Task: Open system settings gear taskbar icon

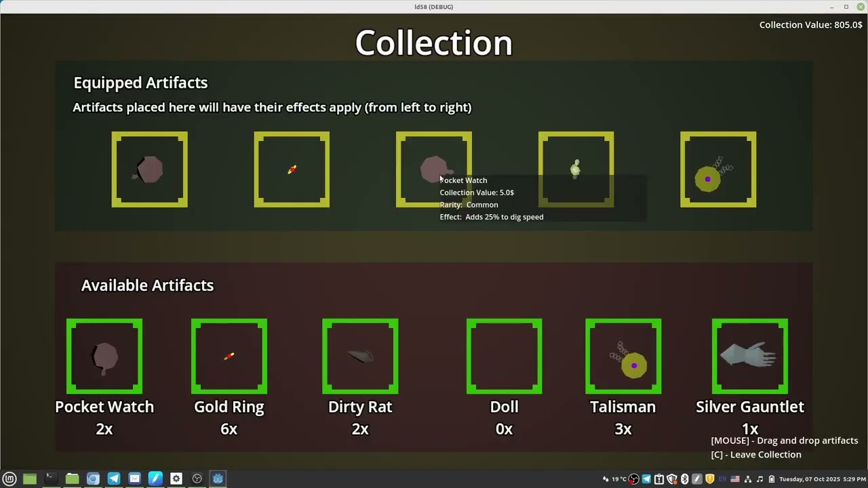Action: [x=176, y=479]
